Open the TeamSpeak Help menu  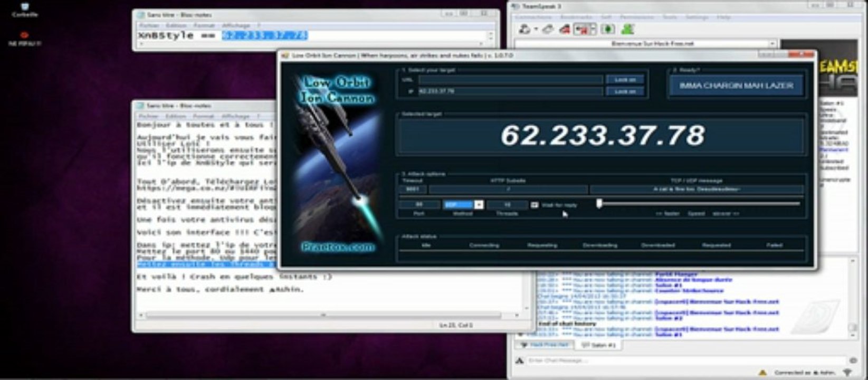[723, 17]
